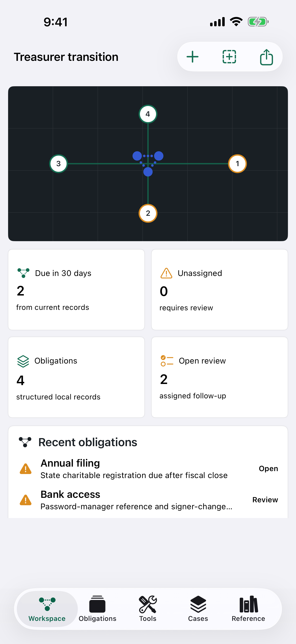Open the Open review card
This screenshot has height=644, width=296.
tap(220, 377)
